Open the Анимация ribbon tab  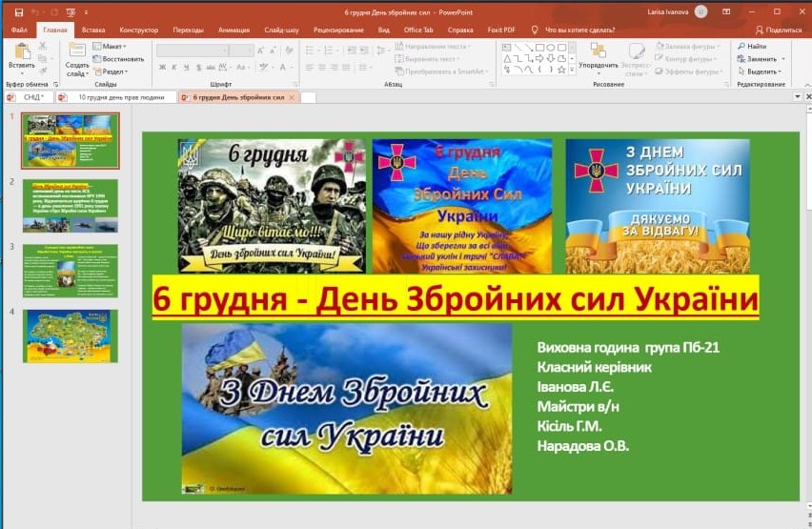(x=233, y=30)
